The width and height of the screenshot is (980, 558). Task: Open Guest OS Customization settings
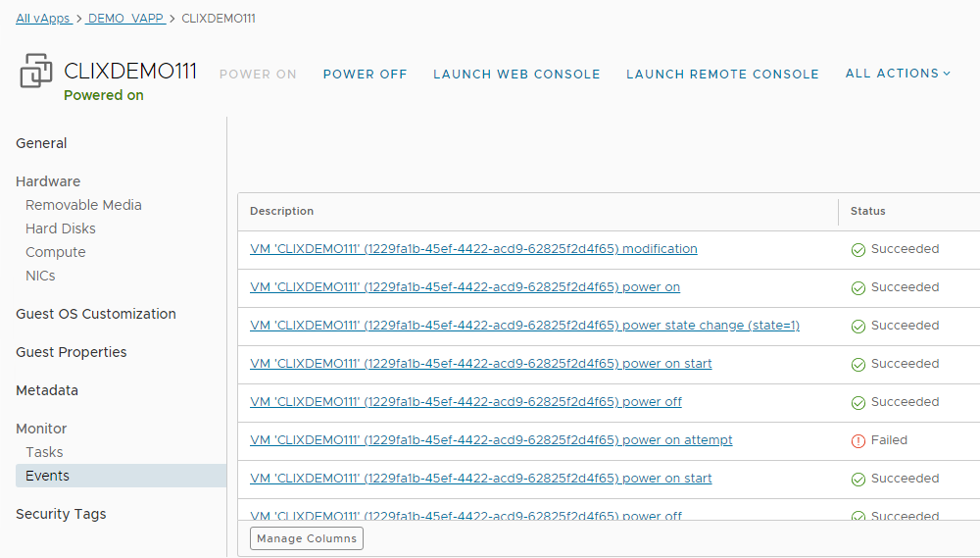[96, 314]
